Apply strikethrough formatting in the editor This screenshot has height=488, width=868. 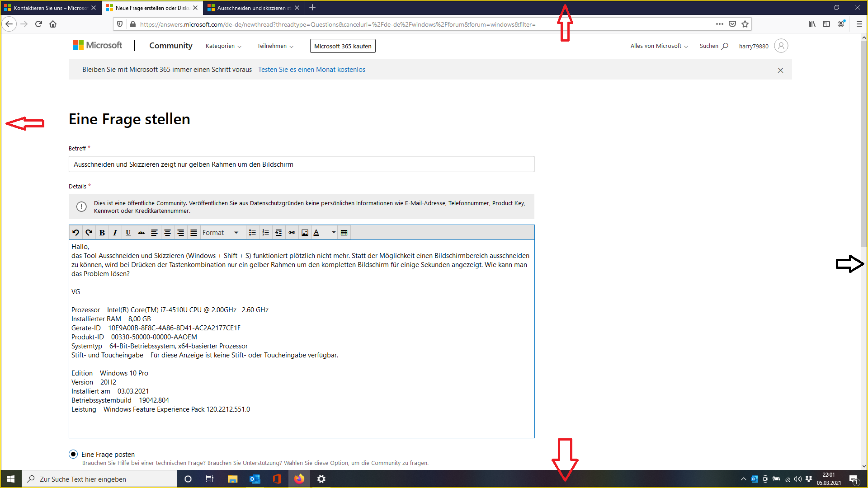point(142,233)
